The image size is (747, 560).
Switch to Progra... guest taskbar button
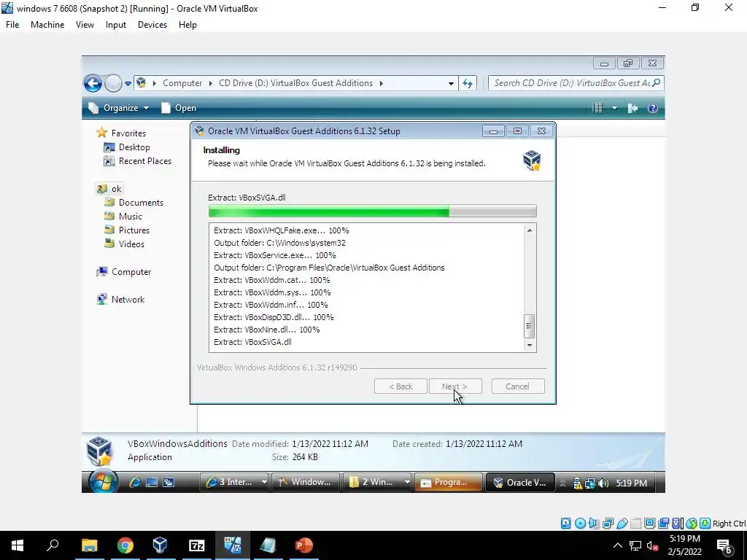[449, 483]
